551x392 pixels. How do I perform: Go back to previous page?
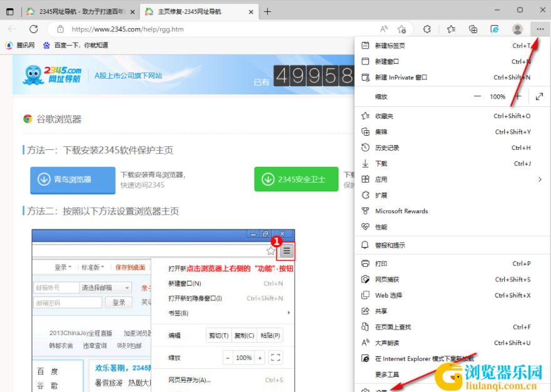12,29
